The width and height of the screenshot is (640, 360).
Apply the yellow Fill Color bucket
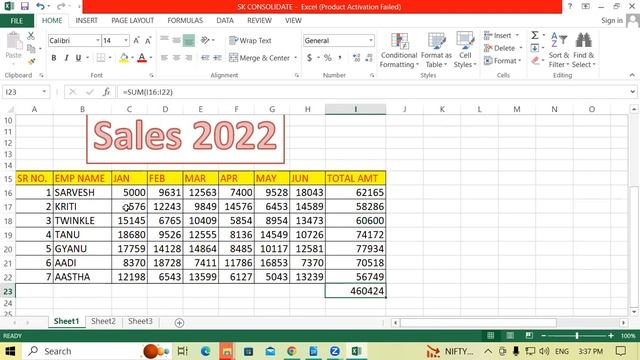click(x=124, y=58)
